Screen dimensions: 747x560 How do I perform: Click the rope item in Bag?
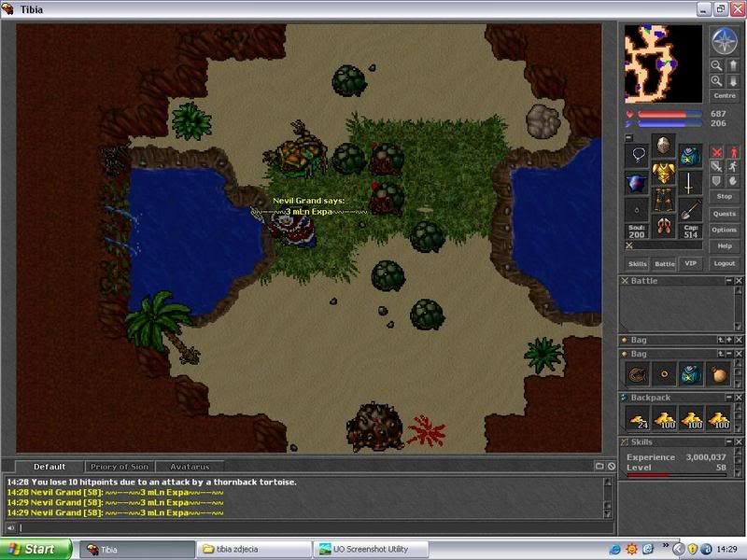[x=638, y=375]
